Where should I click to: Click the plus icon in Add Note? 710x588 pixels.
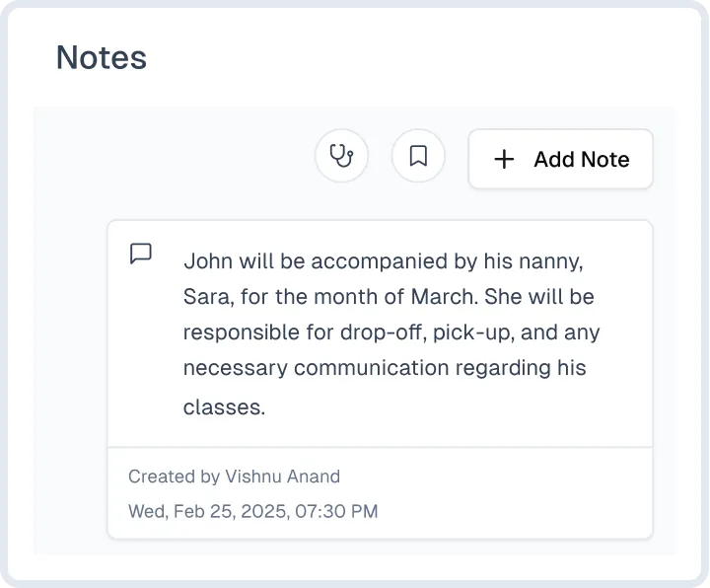tap(504, 159)
